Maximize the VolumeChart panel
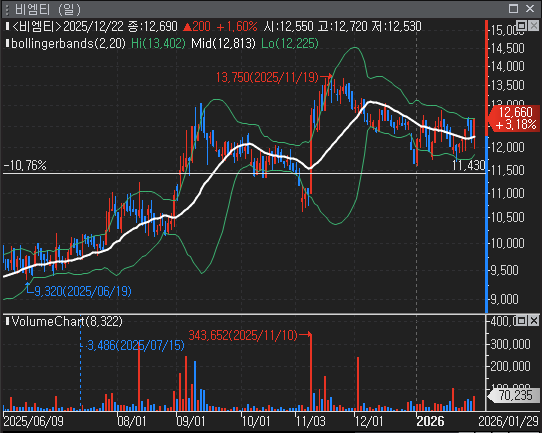542x433 pixels. [521, 321]
